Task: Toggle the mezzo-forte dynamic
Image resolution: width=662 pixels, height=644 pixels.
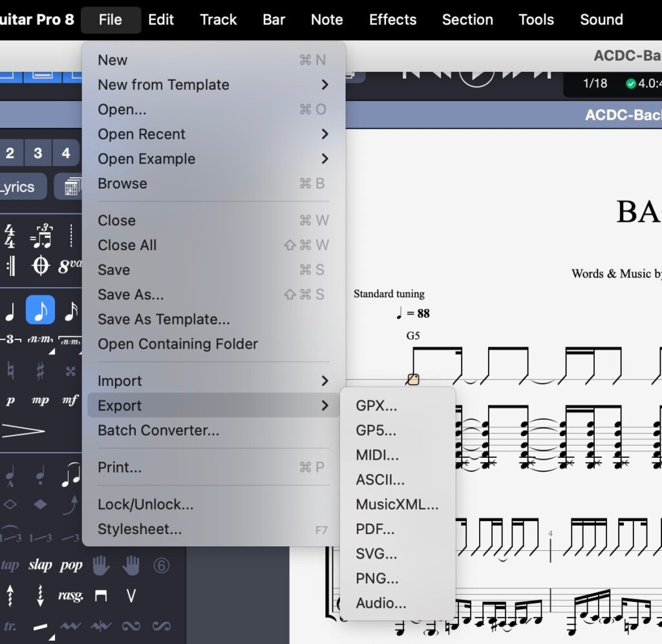Action: tap(70, 400)
